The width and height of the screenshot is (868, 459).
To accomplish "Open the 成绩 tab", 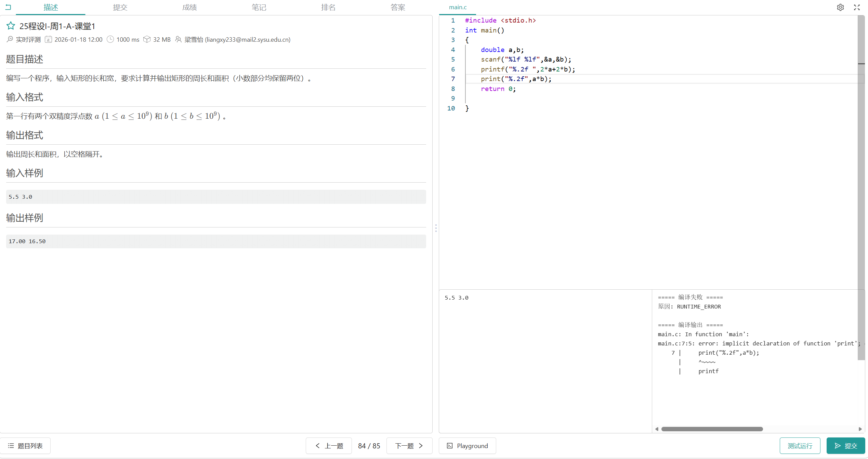I will tap(189, 7).
